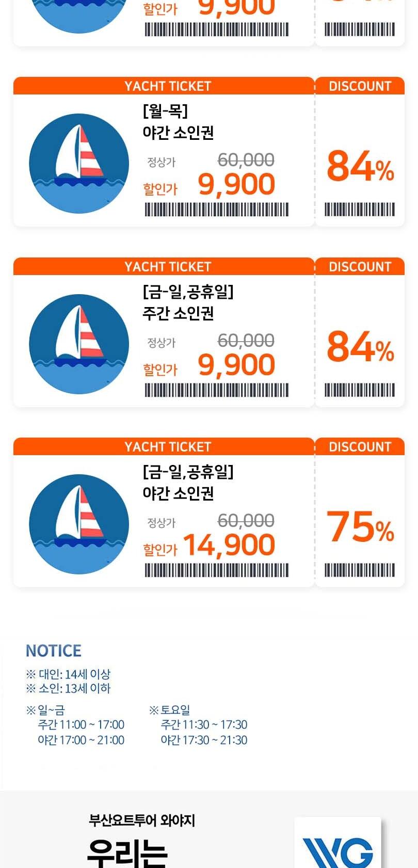The height and width of the screenshot is (868, 418).
Task: Click the WG logo at the bottom
Action: tap(337, 843)
